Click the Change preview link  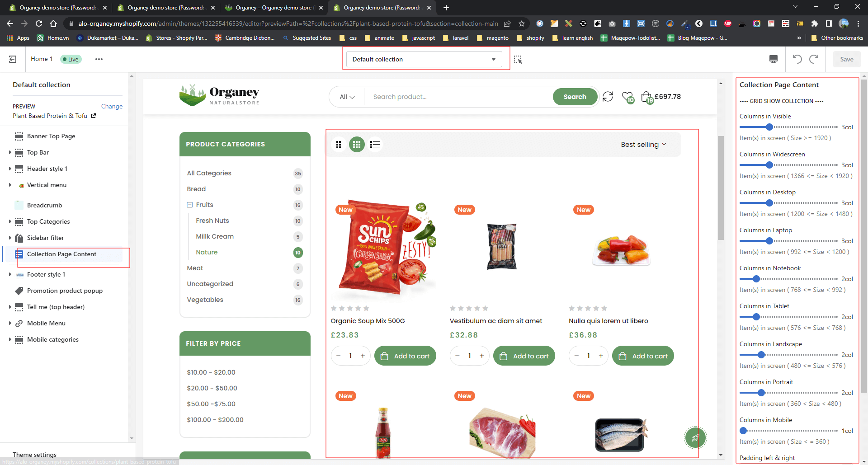112,106
